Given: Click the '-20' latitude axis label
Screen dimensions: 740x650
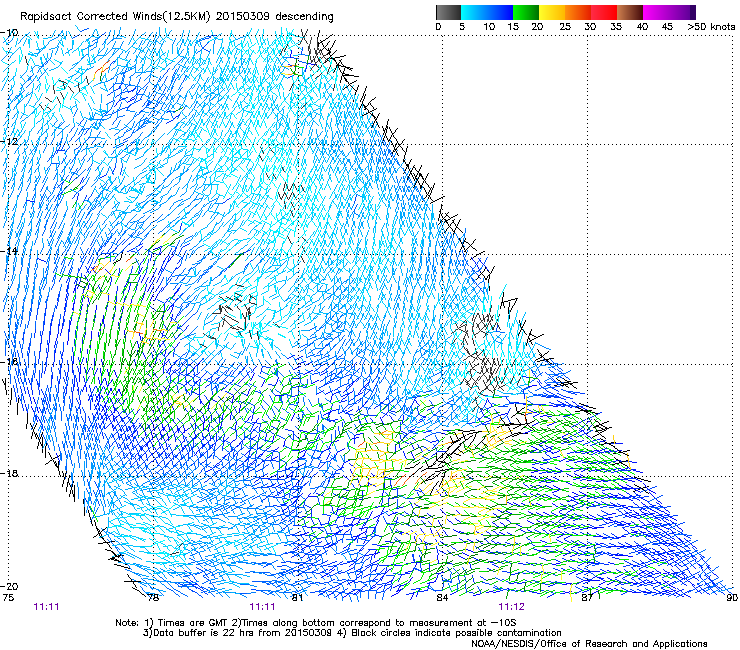Looking at the screenshot, I should pos(9,587).
